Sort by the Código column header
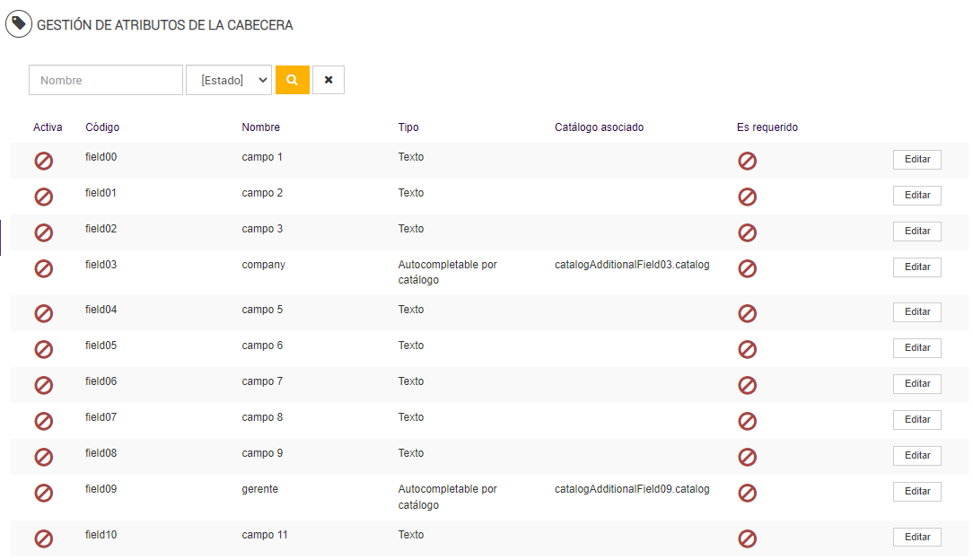This screenshot has width=973, height=560. pyautogui.click(x=102, y=127)
